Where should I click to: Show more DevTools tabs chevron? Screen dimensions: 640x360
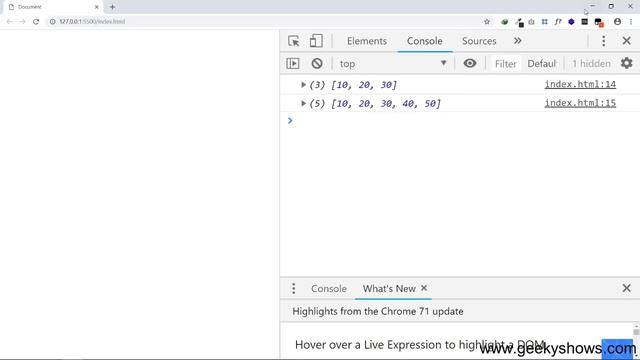pos(518,41)
